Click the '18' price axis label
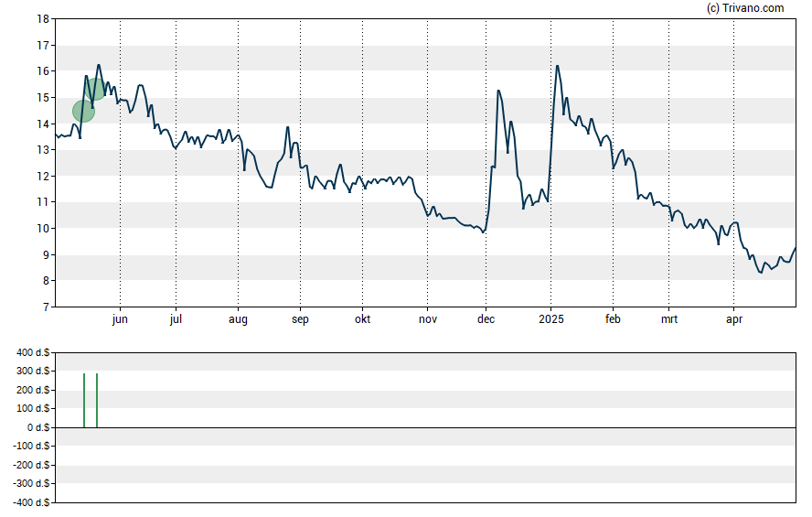The width and height of the screenshot is (812, 517). point(43,19)
